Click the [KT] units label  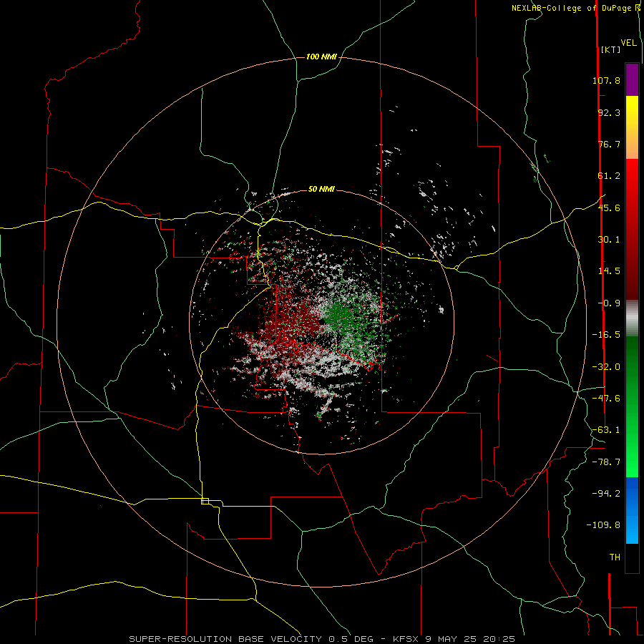point(610,49)
